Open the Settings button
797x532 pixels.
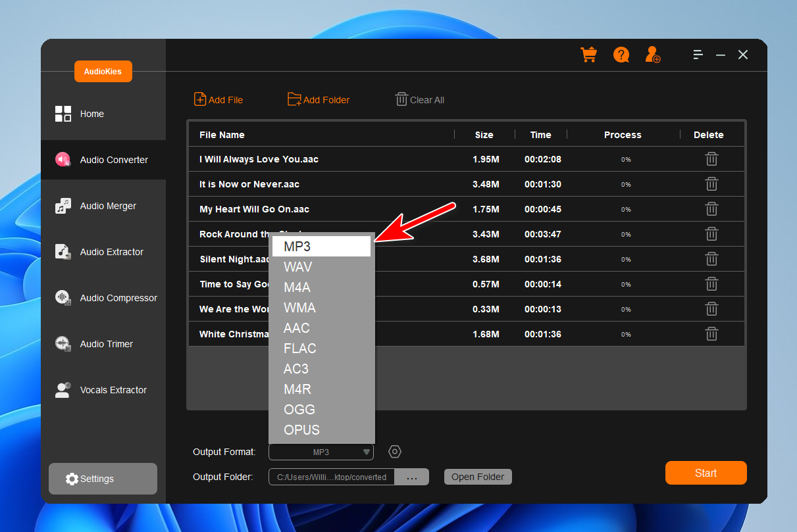[x=103, y=479]
